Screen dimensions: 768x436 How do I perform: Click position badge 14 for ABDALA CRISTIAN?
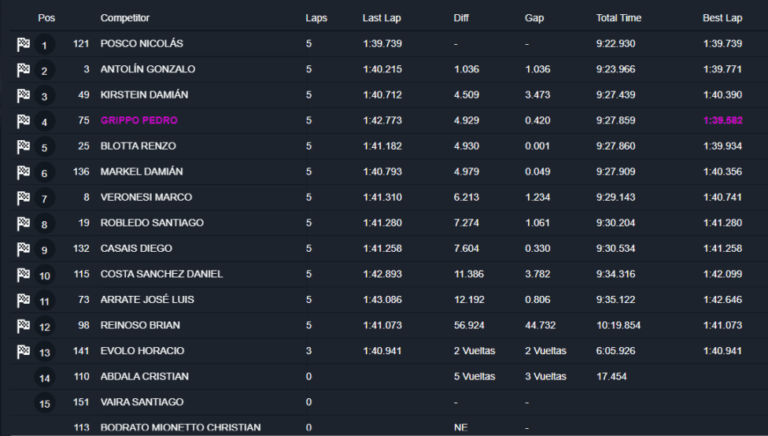point(45,378)
